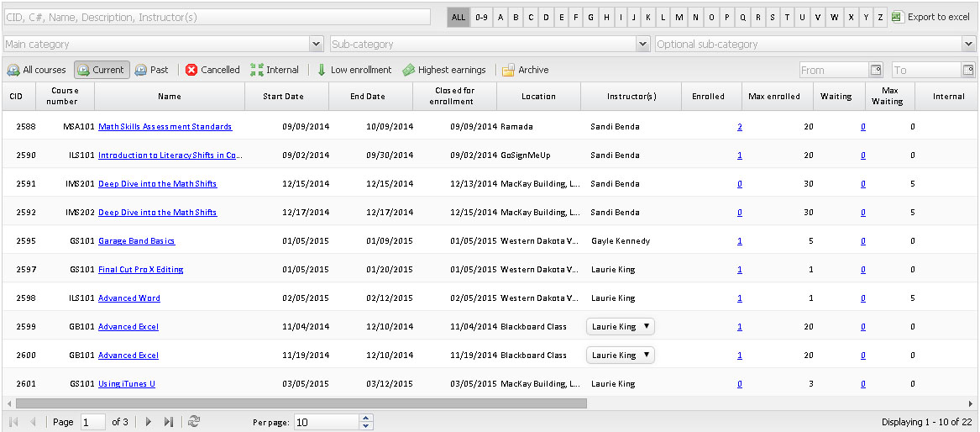Sort by Location column header

pyautogui.click(x=539, y=97)
